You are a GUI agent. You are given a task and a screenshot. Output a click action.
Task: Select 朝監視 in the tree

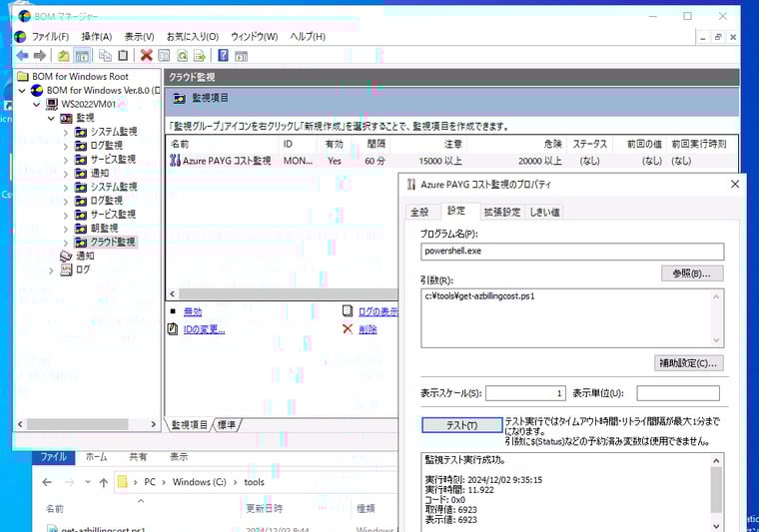pyautogui.click(x=104, y=229)
